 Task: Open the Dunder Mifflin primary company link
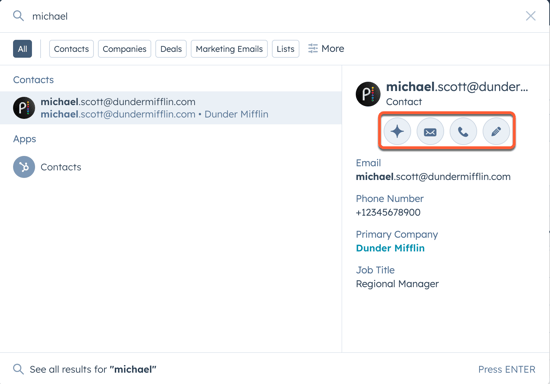pos(390,248)
